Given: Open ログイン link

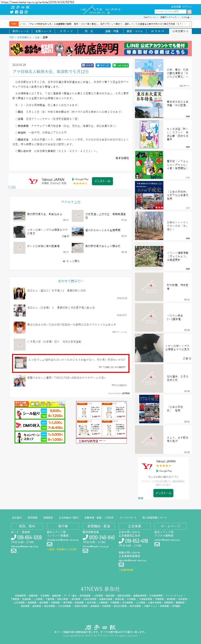Looking at the screenshot, I should 187,7.
